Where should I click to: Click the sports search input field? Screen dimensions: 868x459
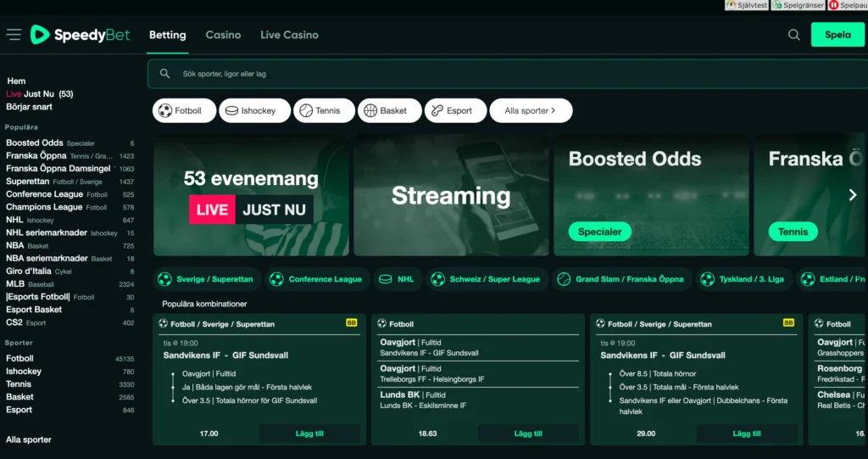coord(500,74)
